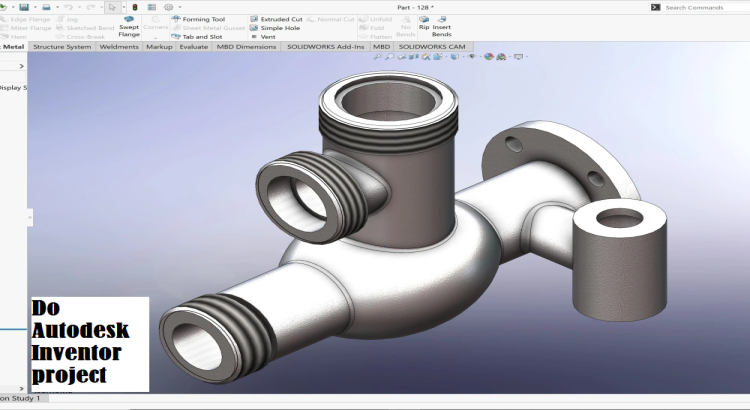Click the No Bends command
This screenshot has height=410, width=750.
point(406,26)
